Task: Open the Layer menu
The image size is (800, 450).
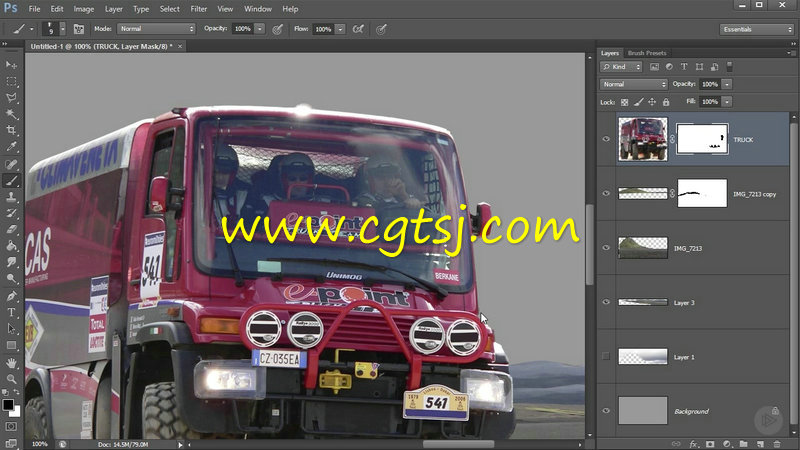Action: coord(113,9)
